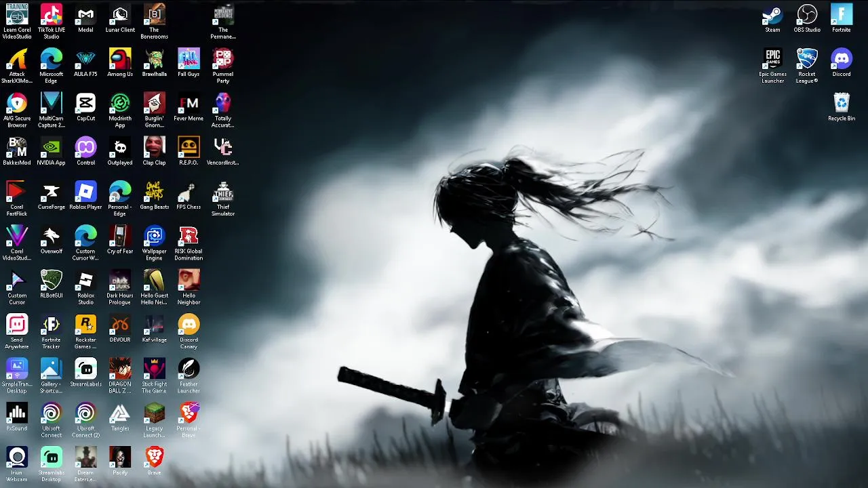Select the Discord Canary icon
The height and width of the screenshot is (488, 868).
(x=189, y=331)
